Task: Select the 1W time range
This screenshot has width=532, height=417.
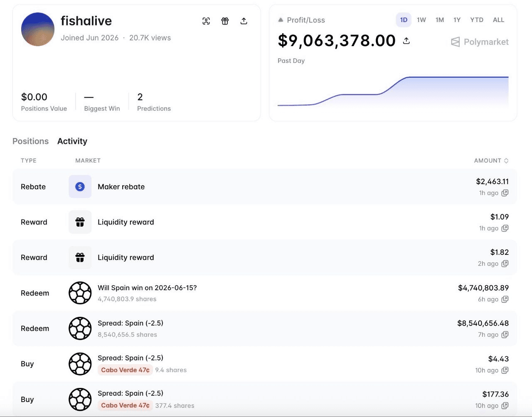Action: pyautogui.click(x=421, y=20)
